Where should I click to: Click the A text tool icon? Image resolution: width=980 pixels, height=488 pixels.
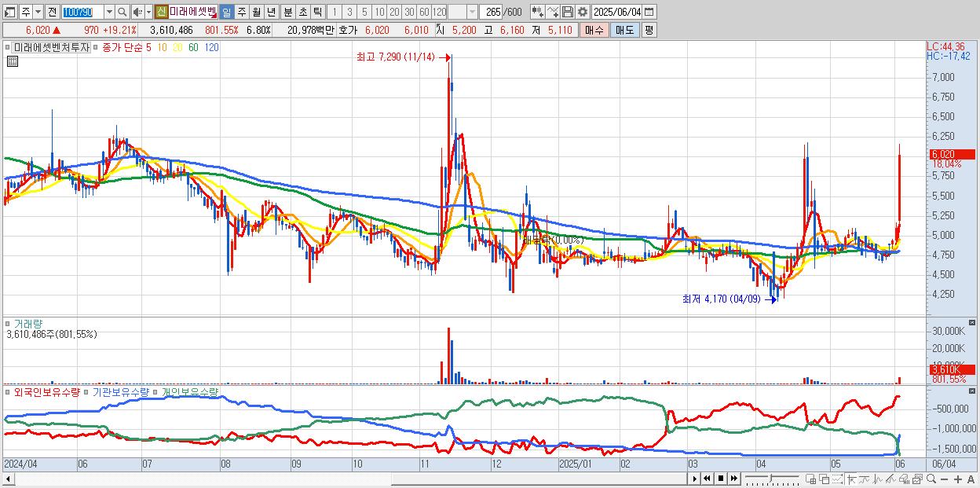pos(971,479)
